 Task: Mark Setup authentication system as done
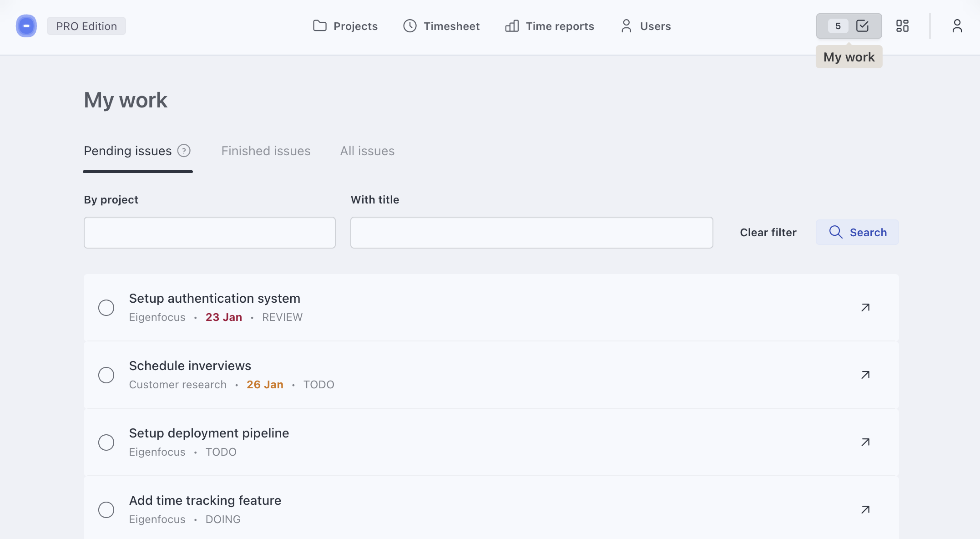click(106, 308)
